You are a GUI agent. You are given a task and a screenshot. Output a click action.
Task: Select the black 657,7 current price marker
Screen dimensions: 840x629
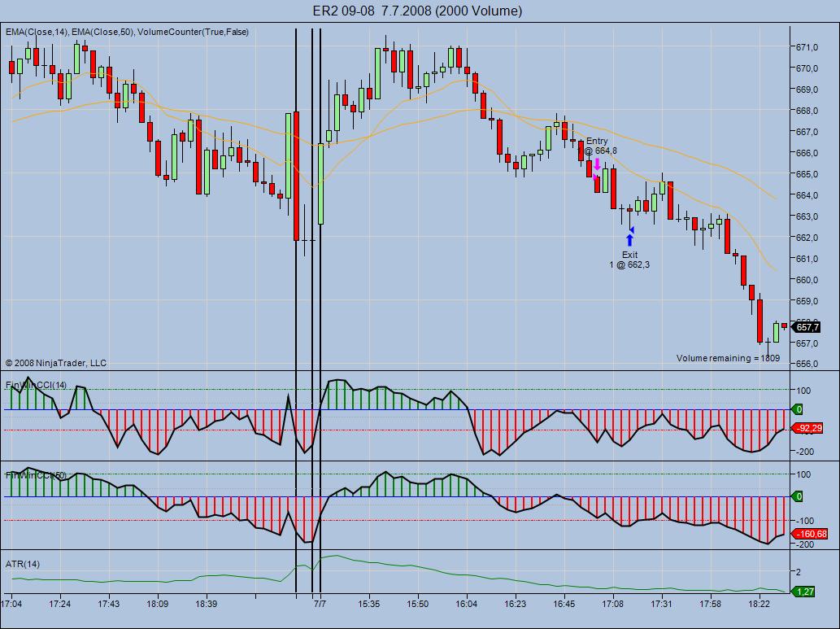(806, 327)
